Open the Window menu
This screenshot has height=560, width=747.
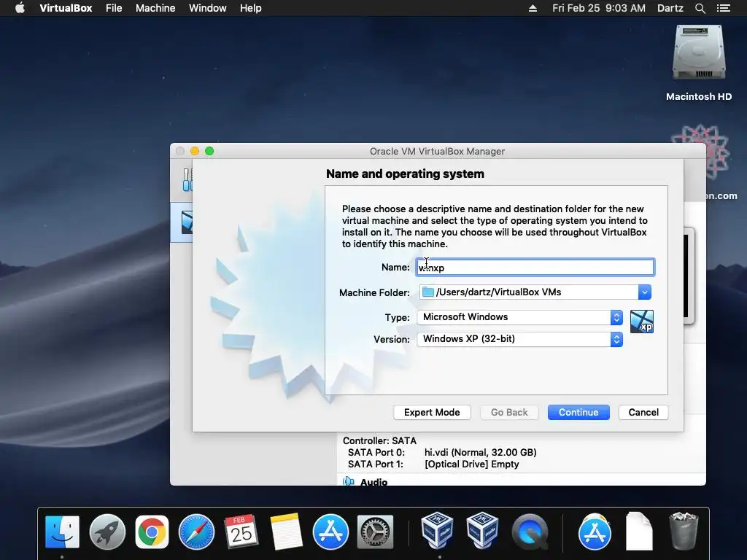tap(208, 8)
